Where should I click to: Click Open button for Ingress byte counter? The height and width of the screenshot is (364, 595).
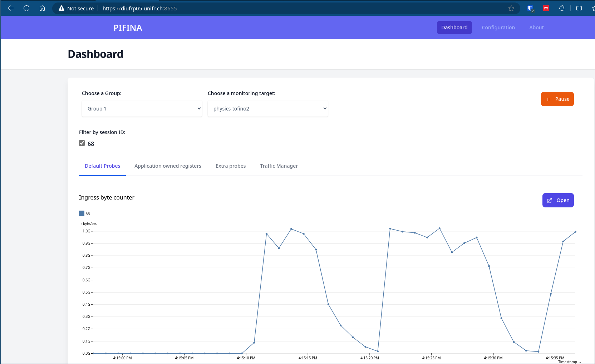[558, 200]
